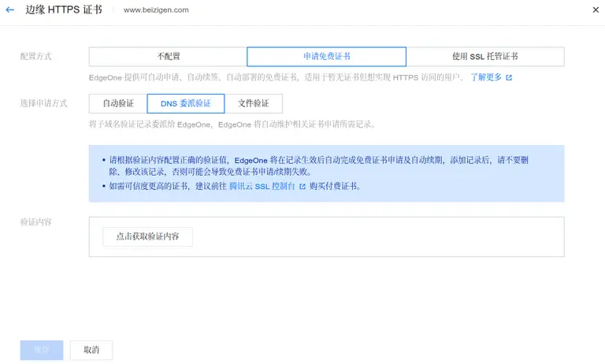Viewport: 605px width, 364px height.
Task: Switch to DNS 委派验证 method
Action: pos(186,103)
